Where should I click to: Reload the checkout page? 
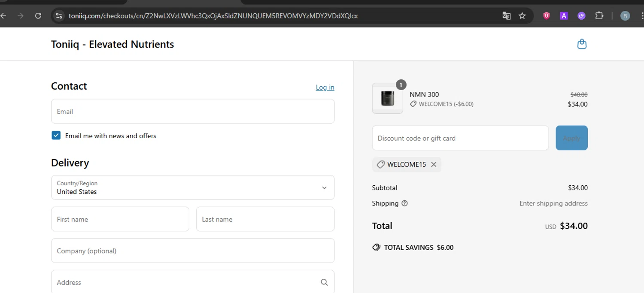[x=38, y=16]
